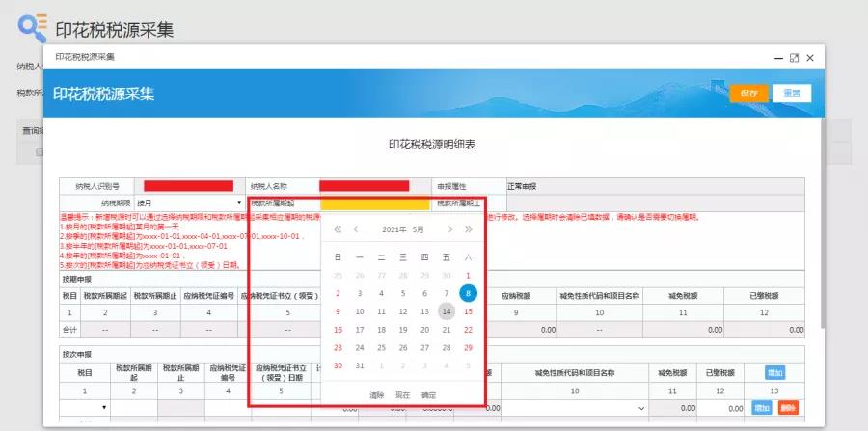The width and height of the screenshot is (868, 431).
Task: Click the 重置 button
Action: (792, 94)
